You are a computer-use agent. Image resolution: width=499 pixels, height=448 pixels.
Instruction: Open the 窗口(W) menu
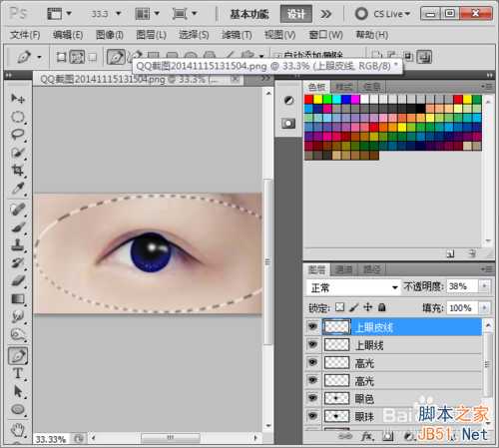tap(326, 35)
